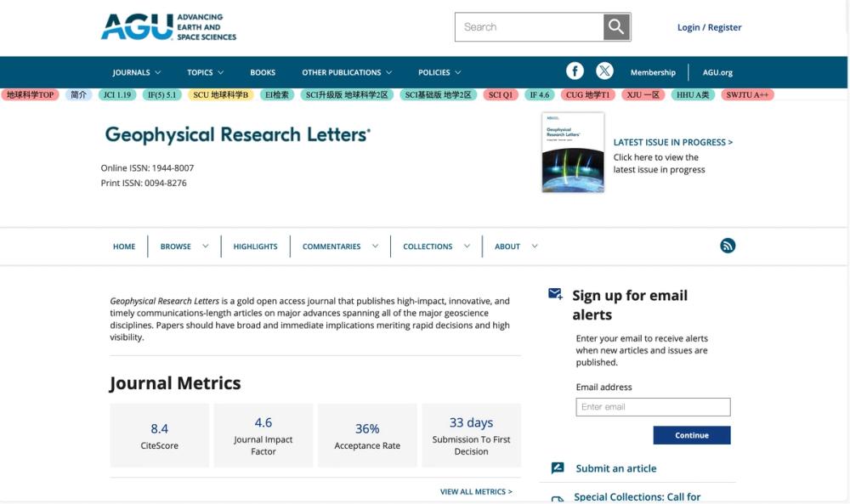The image size is (850, 504).
Task: Expand the COMMENTARIES chevron
Action: coord(375,246)
